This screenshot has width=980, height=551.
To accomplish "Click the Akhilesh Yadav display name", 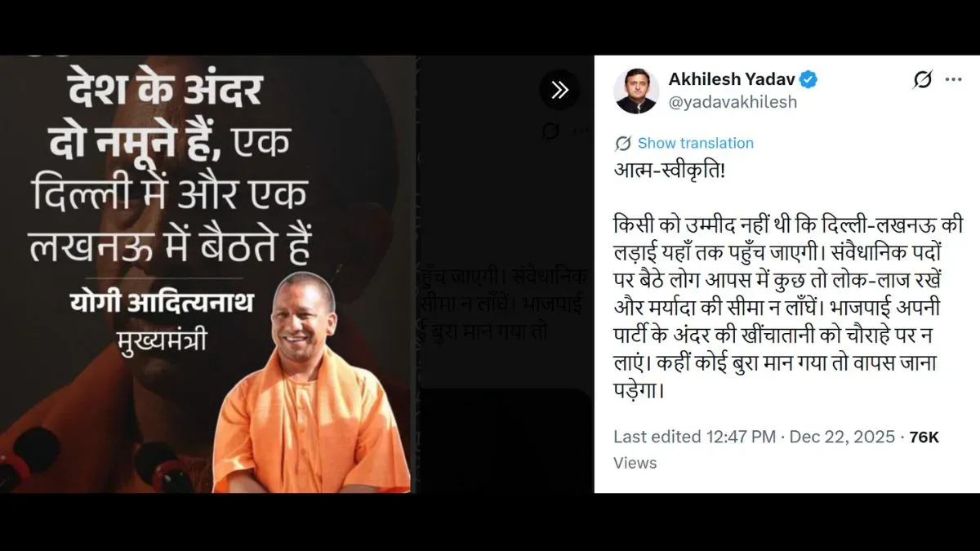I will coord(732,79).
